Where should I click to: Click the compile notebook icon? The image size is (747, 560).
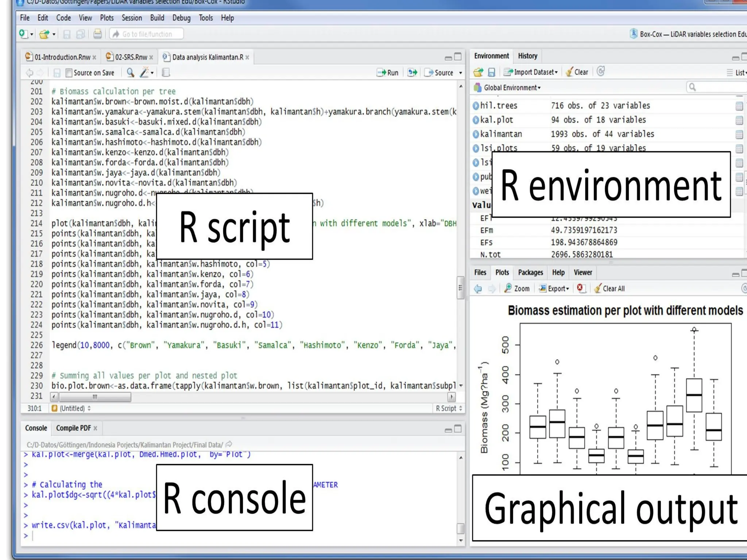[x=166, y=73]
